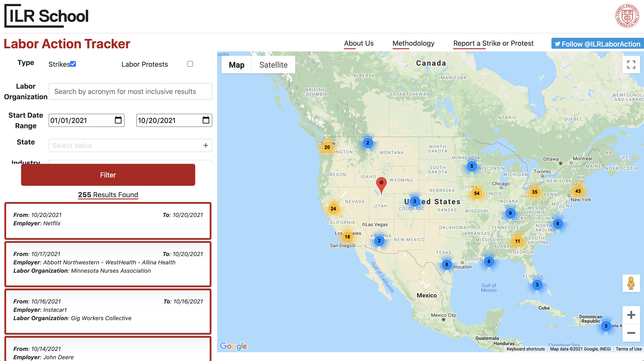Click the red Filter button
Image resolution: width=644 pixels, height=361 pixels.
108,175
